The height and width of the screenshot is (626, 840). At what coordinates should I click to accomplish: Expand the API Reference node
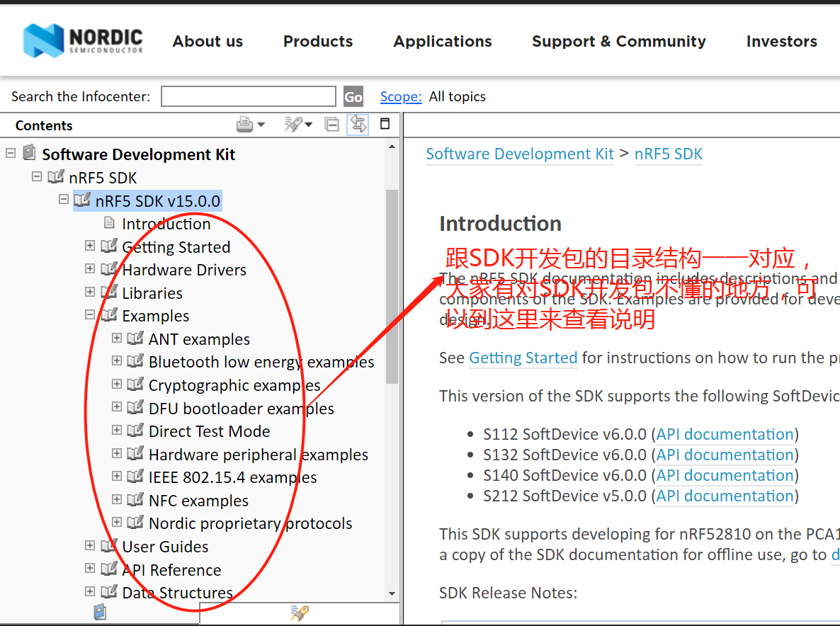click(x=90, y=568)
